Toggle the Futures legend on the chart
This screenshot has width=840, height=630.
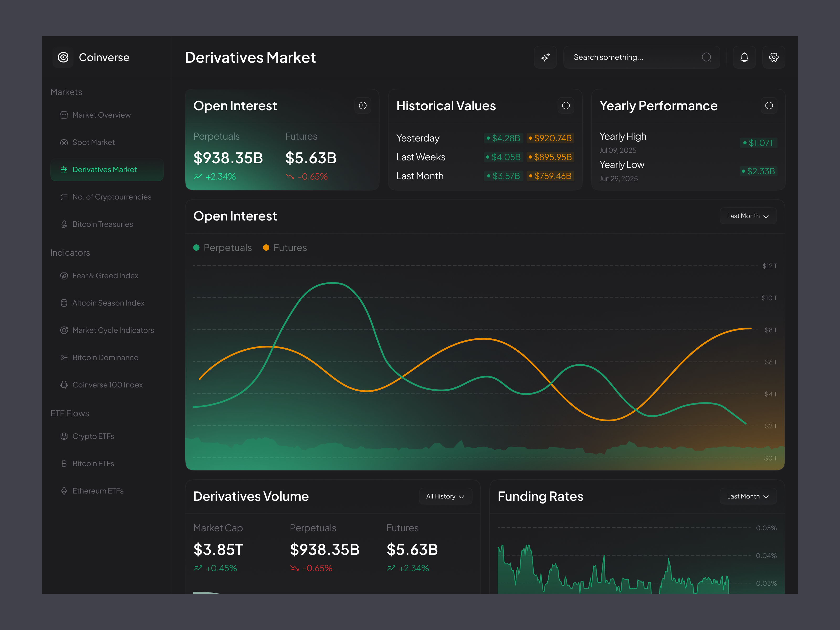285,247
